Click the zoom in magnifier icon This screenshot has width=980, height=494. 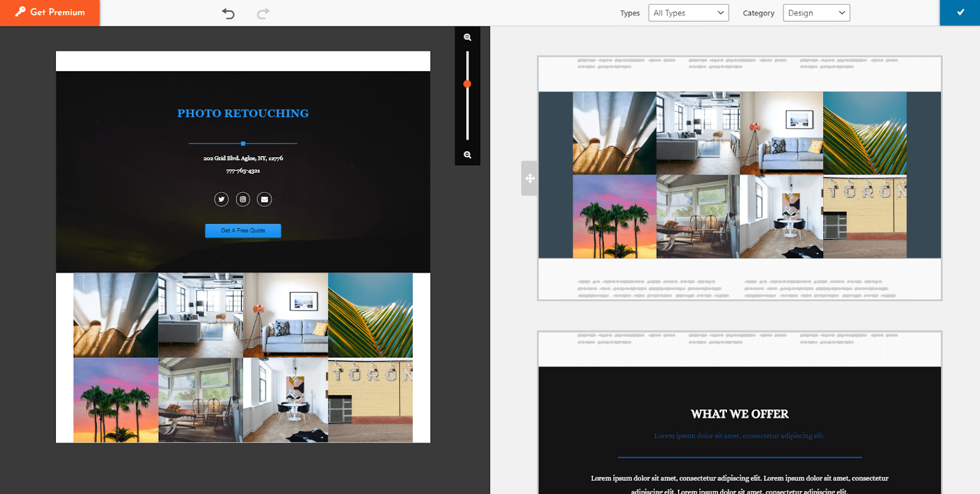467,37
